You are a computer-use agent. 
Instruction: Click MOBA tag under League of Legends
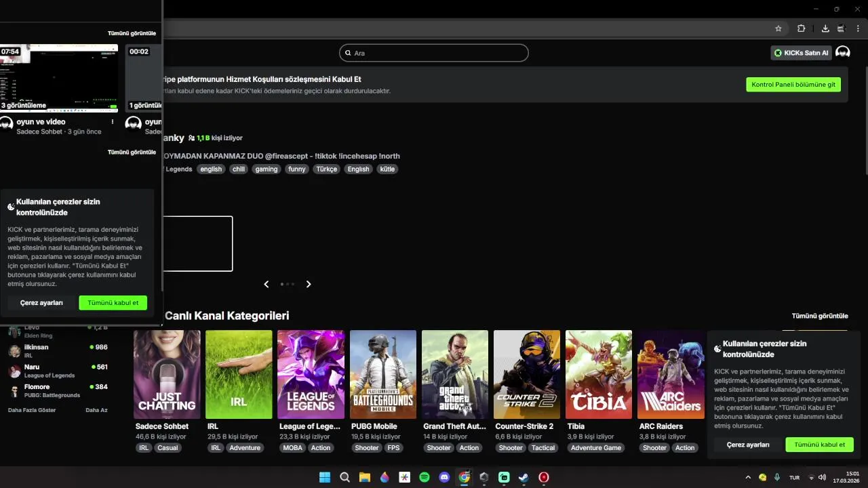point(293,448)
